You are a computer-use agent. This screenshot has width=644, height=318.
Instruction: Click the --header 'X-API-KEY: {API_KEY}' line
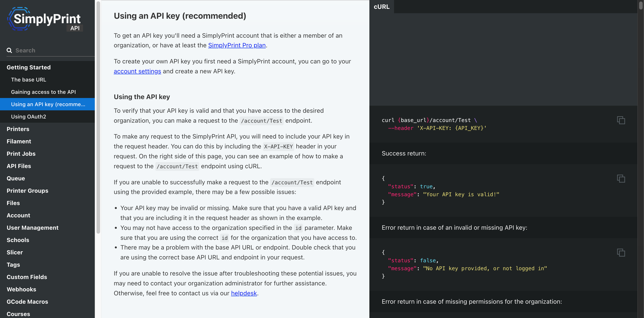[437, 128]
